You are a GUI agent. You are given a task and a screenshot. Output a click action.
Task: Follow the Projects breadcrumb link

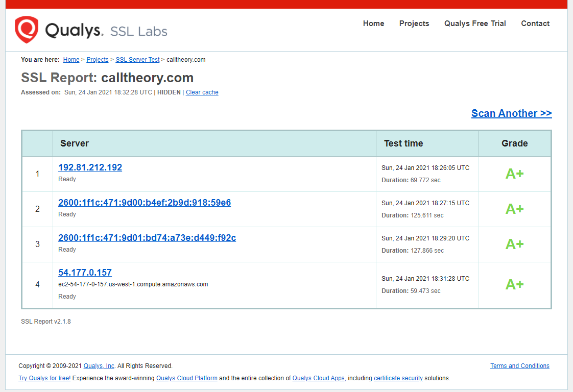tap(98, 60)
